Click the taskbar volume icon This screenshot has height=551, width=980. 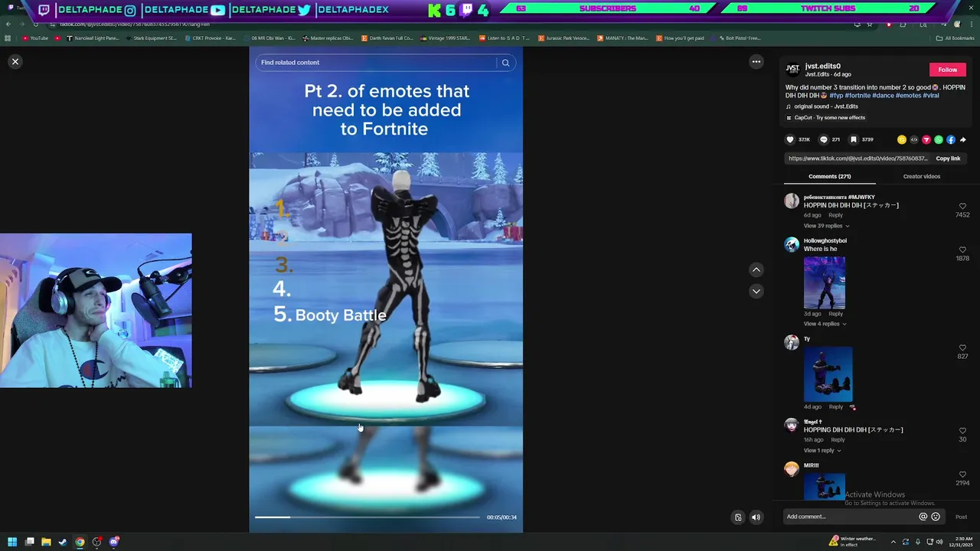[x=939, y=542]
